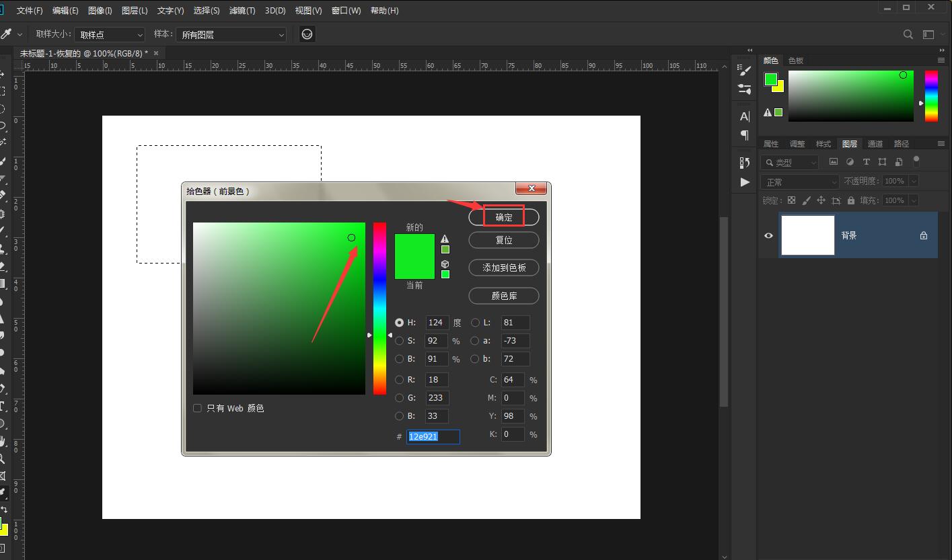Open the 正常 blend mode dropdown
The width and height of the screenshot is (952, 560).
[800, 182]
